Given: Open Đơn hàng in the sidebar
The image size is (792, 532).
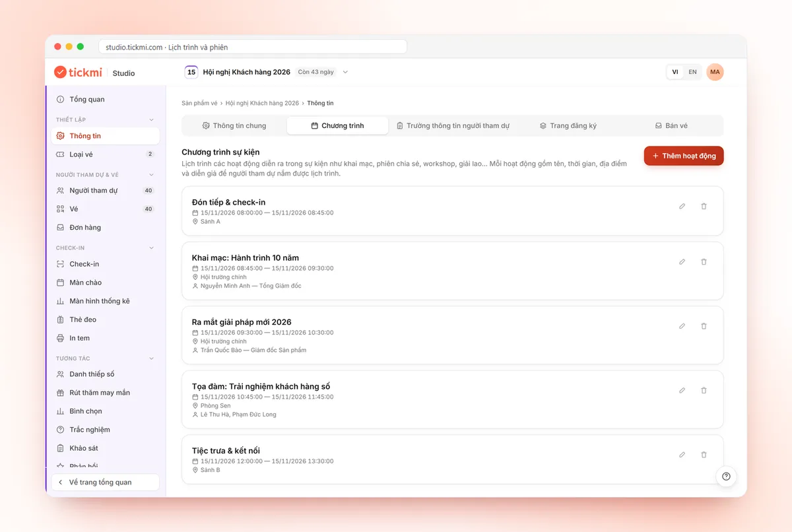Looking at the screenshot, I should tap(106, 228).
